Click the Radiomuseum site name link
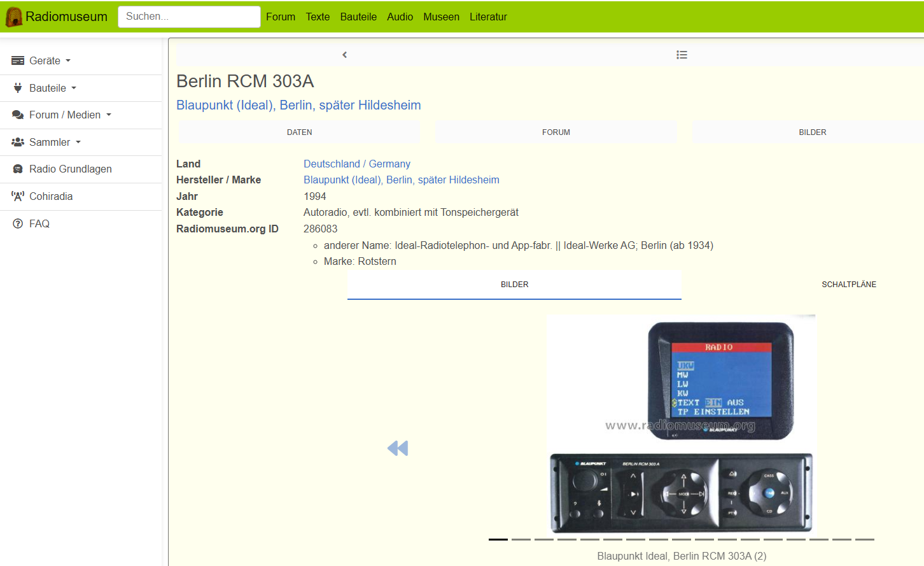The height and width of the screenshot is (566, 924). click(x=66, y=17)
